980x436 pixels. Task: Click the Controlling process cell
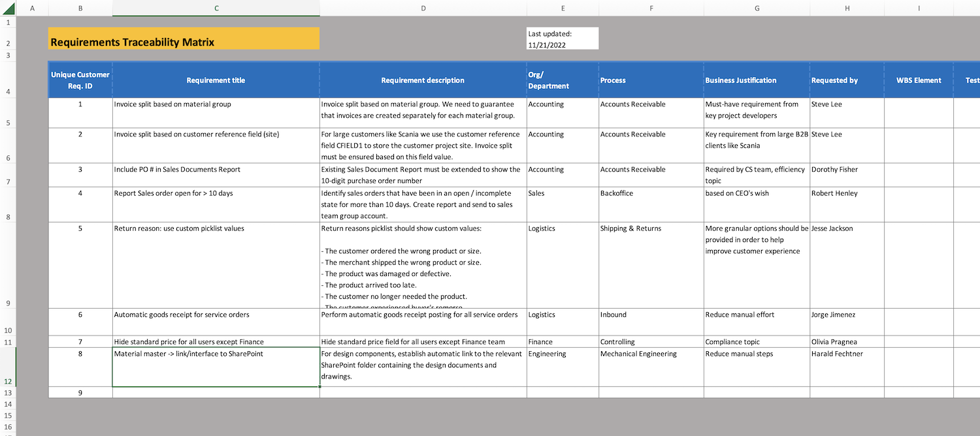pos(651,341)
